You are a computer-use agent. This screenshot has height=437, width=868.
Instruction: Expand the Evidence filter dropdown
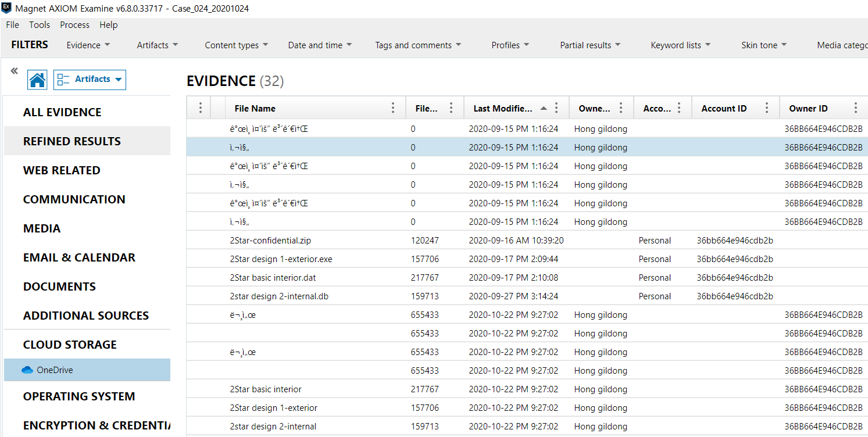(x=88, y=45)
